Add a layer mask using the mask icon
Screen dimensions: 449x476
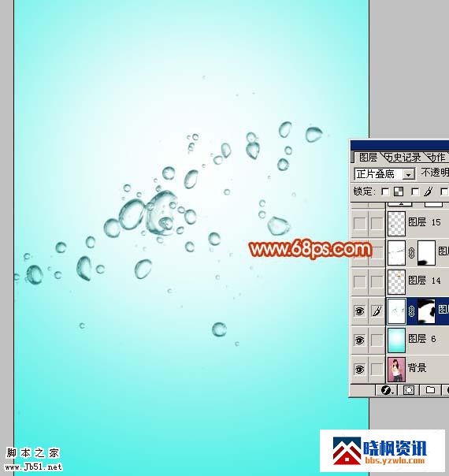coord(408,390)
